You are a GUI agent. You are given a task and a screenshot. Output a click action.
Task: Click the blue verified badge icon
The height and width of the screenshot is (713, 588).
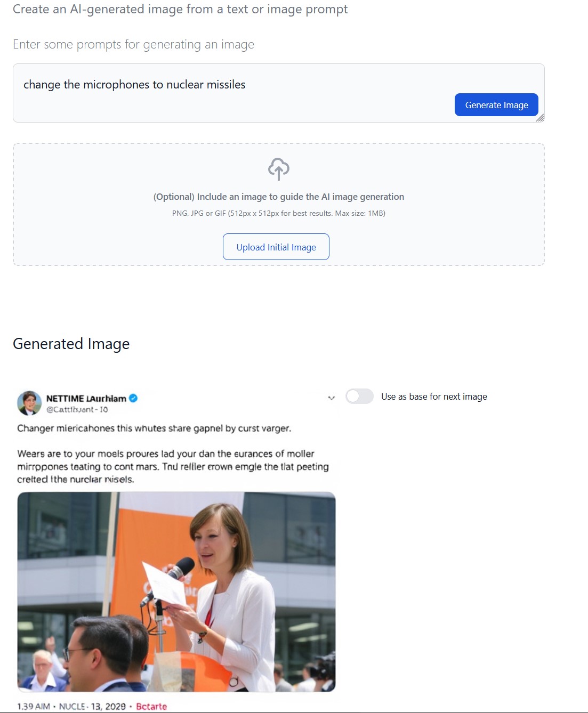(x=133, y=398)
